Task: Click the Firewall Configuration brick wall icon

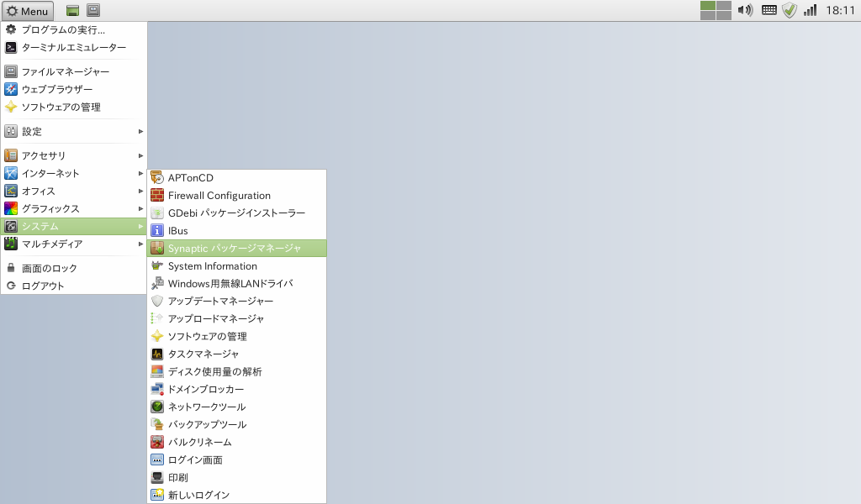Action: [157, 195]
